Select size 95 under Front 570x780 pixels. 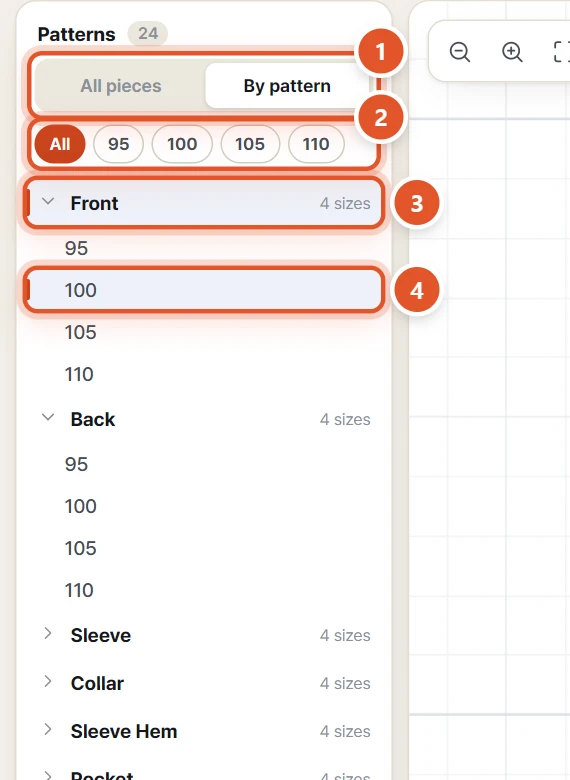(x=204, y=248)
